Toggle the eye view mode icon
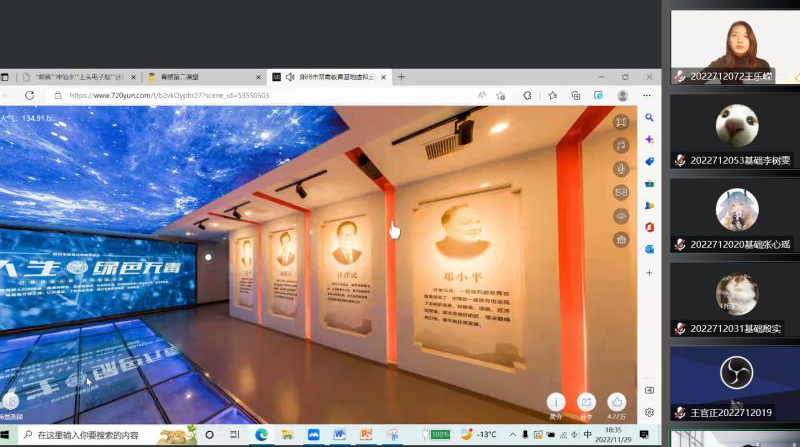The image size is (800, 447). 621,216
